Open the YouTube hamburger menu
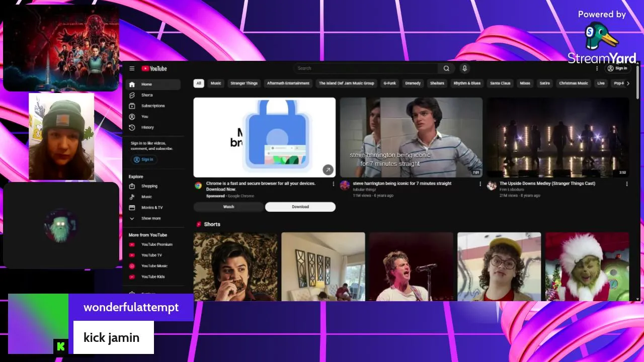The image size is (644, 362). [x=132, y=68]
